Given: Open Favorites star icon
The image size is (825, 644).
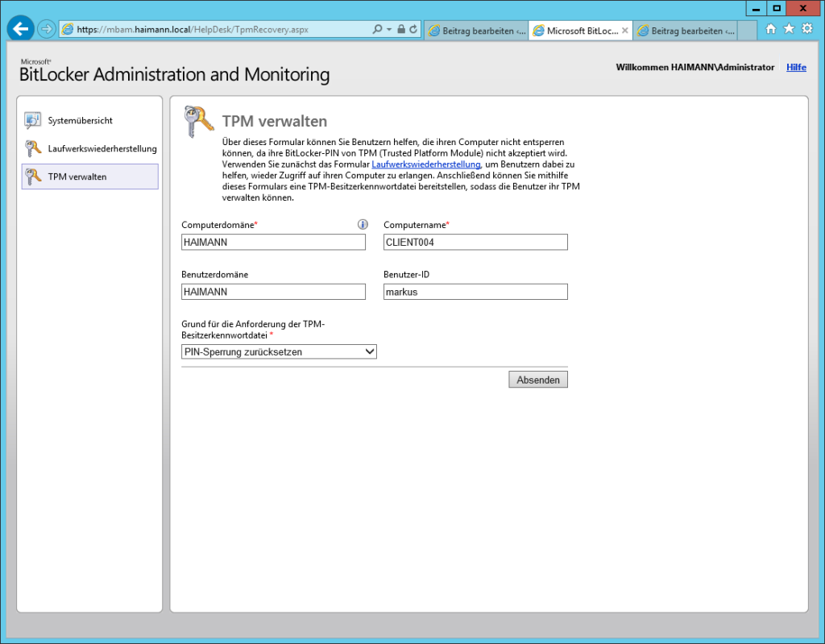Looking at the screenshot, I should coord(789,28).
